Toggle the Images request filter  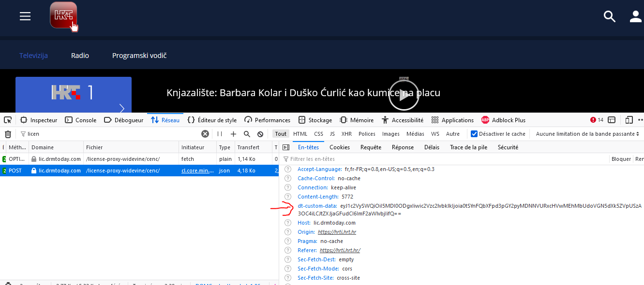(391, 134)
